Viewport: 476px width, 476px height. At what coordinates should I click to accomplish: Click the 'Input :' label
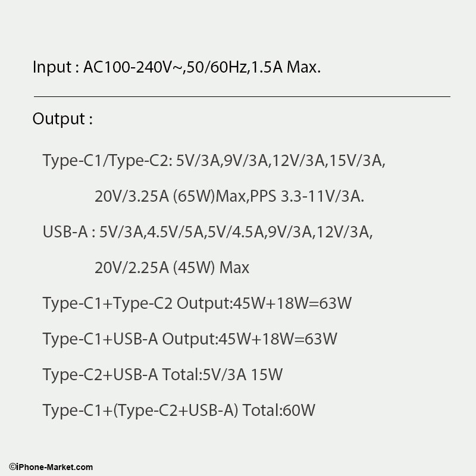click(52, 67)
